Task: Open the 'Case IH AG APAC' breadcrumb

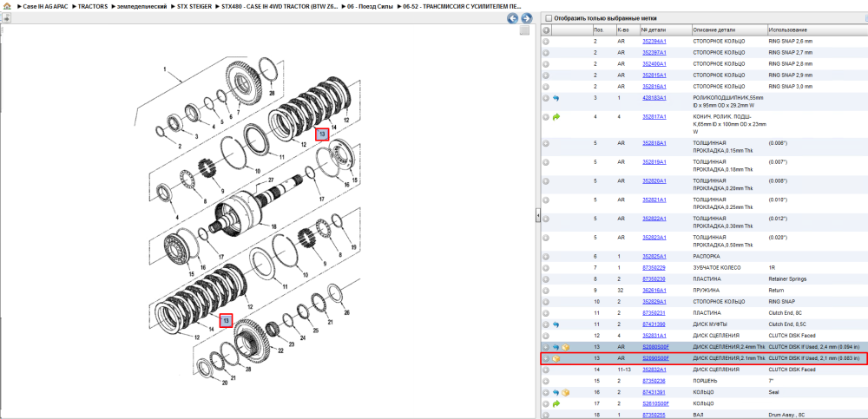Action: 45,7
